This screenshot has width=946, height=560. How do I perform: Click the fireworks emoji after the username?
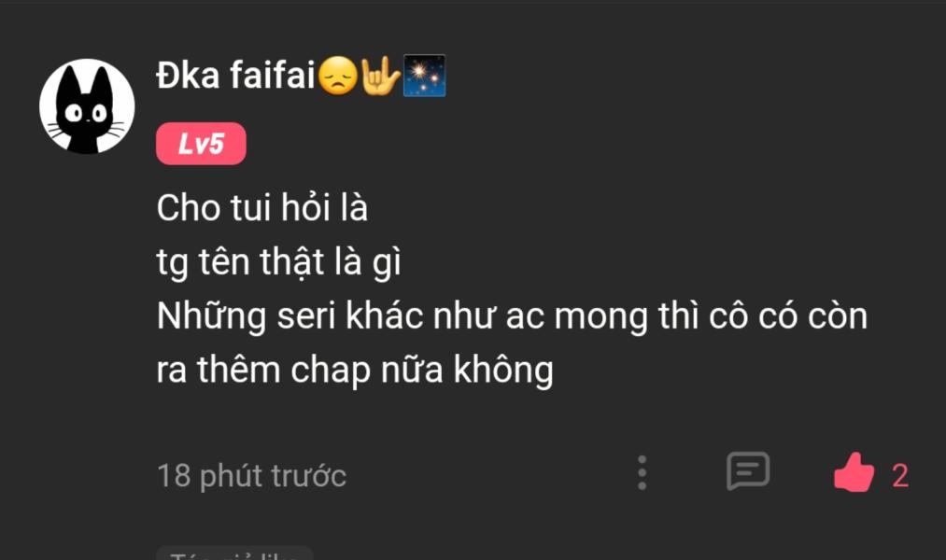click(424, 76)
